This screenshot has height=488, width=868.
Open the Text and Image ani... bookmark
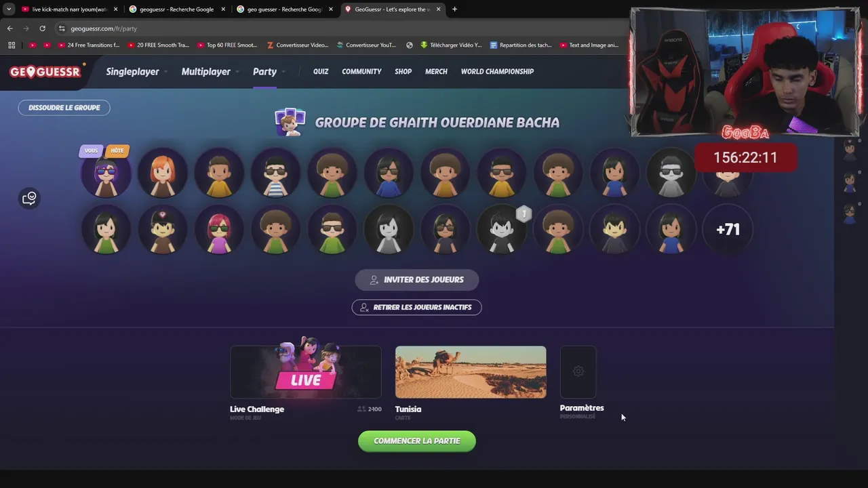(x=589, y=45)
